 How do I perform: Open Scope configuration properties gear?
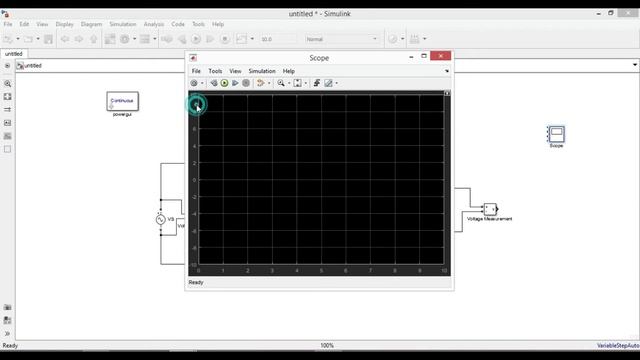coord(194,83)
